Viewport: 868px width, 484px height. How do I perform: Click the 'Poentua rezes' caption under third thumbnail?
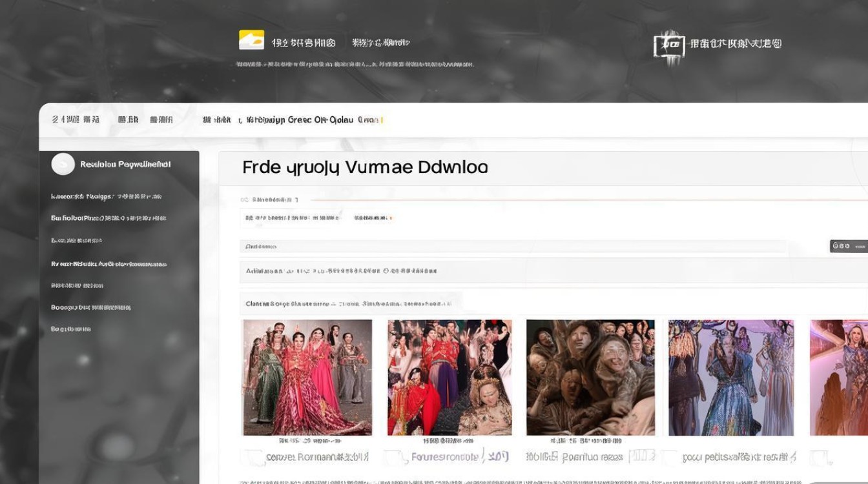click(592, 458)
